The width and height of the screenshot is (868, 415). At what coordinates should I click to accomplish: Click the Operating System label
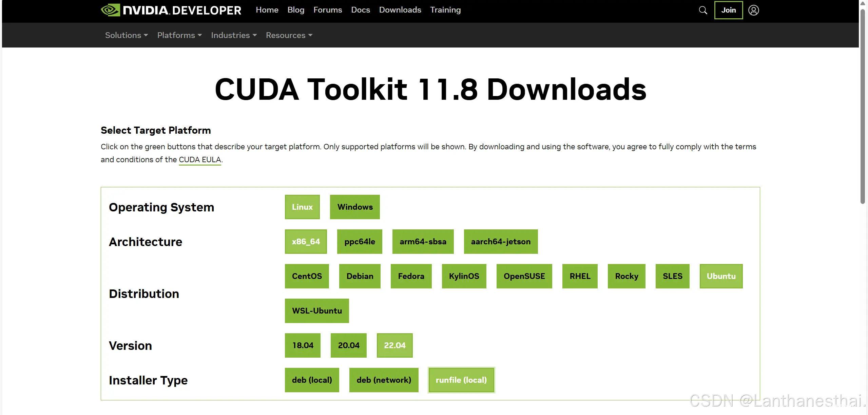tap(161, 207)
